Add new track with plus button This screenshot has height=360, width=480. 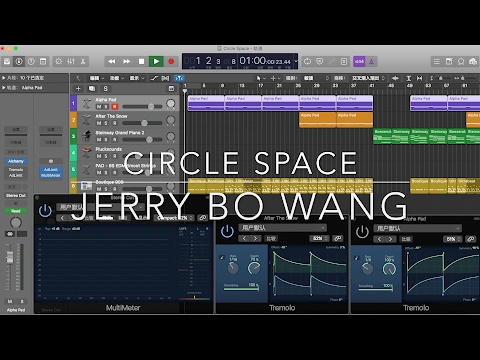tap(78, 88)
